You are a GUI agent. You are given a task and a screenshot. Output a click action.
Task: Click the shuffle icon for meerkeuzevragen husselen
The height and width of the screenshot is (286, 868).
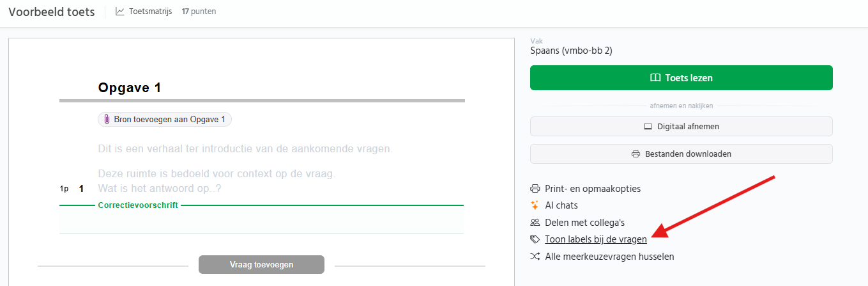535,257
